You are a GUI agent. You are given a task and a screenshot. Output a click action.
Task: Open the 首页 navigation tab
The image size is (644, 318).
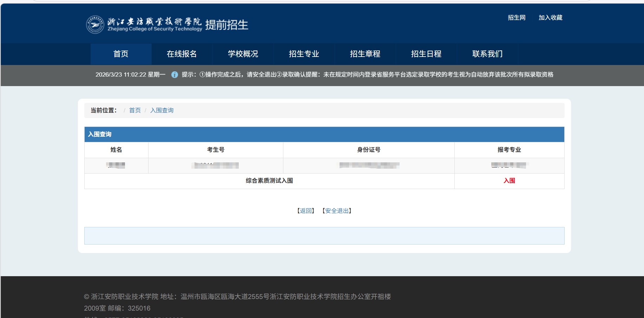(x=121, y=54)
